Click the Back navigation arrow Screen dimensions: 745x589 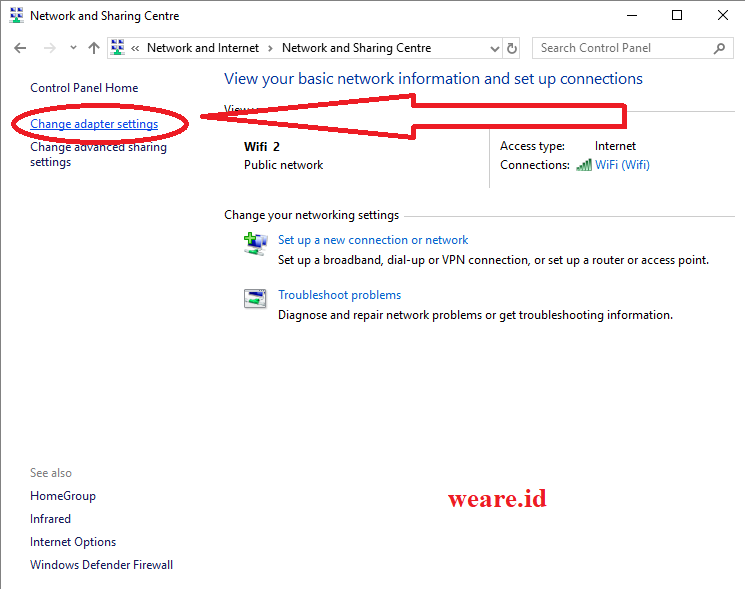(20, 48)
